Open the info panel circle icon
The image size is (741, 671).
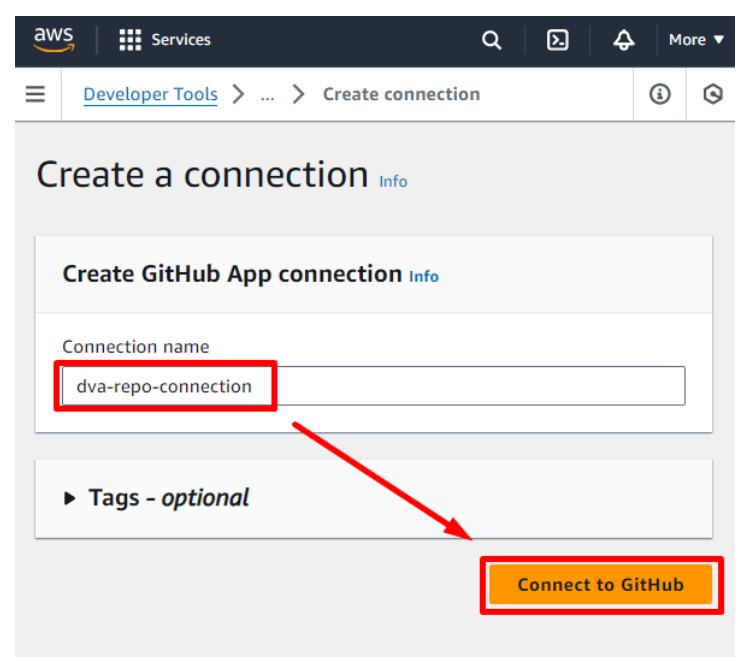659,94
